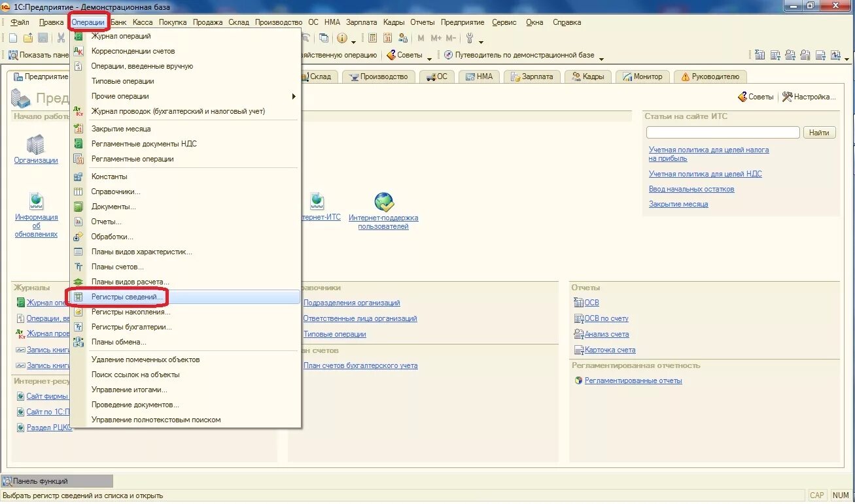855x504 pixels.
Task: Open the Организации icon on desktop panel
Action: click(36, 144)
